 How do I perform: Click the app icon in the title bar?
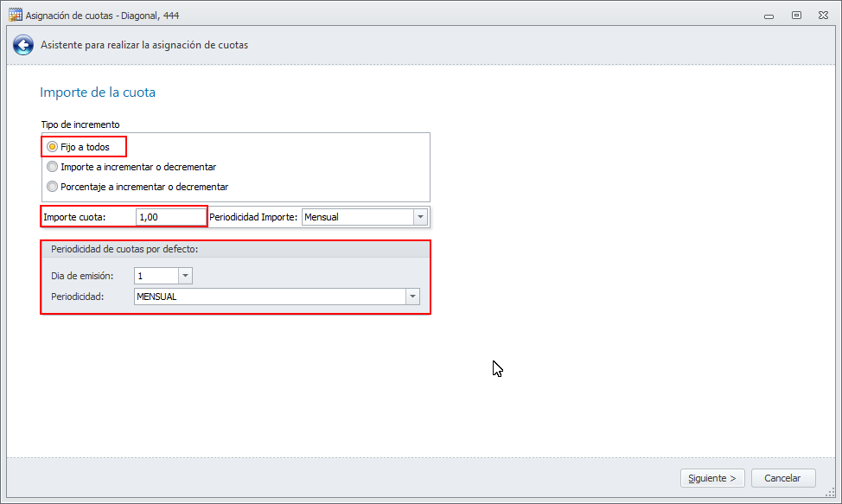pyautogui.click(x=16, y=15)
